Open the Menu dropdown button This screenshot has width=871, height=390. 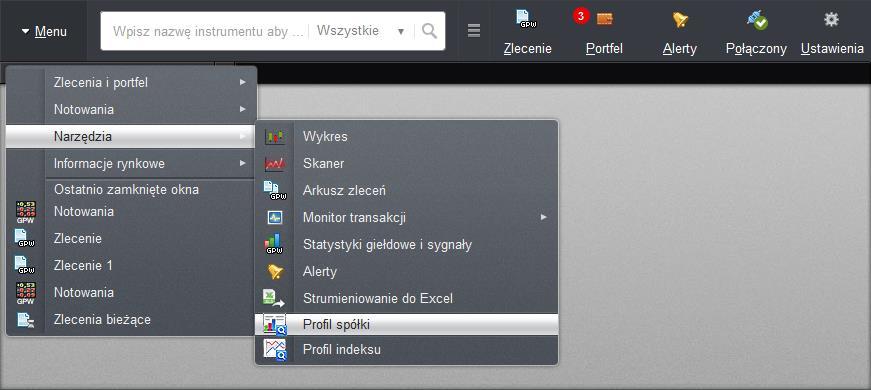click(44, 32)
